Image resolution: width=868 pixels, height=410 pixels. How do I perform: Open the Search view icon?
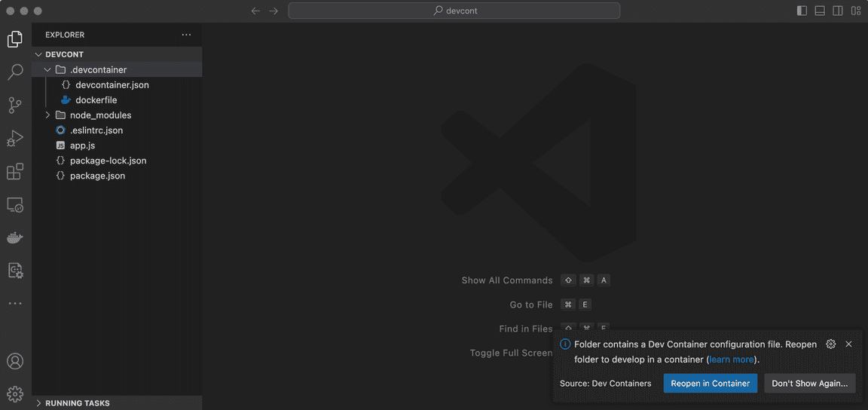pyautogui.click(x=15, y=72)
